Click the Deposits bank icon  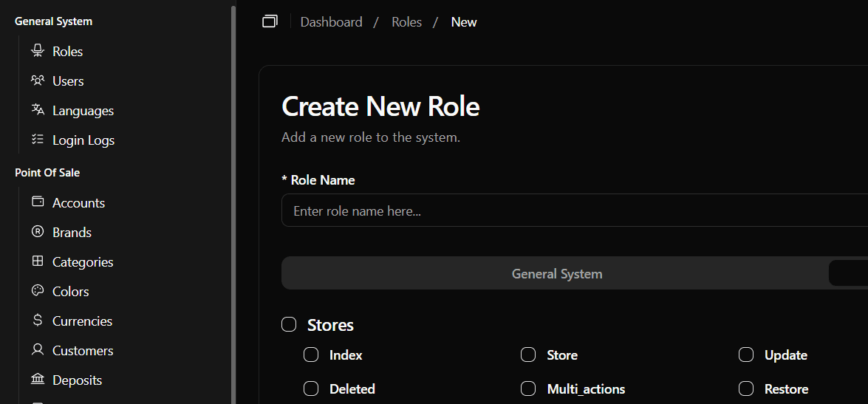tap(38, 380)
